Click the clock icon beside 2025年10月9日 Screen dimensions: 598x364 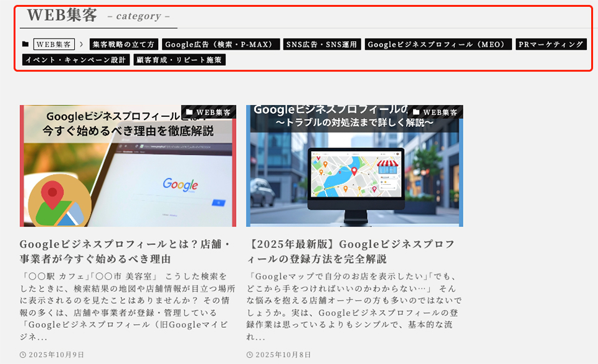[23, 355]
